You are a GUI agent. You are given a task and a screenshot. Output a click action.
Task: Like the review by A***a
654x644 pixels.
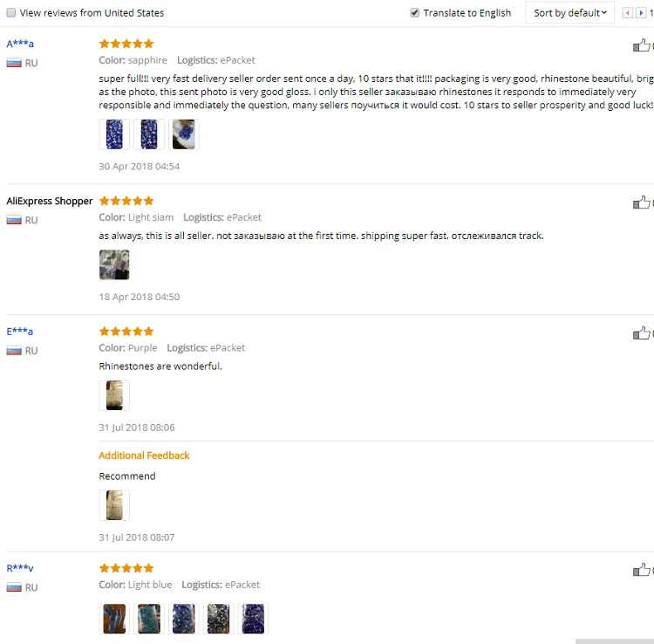[x=642, y=45]
